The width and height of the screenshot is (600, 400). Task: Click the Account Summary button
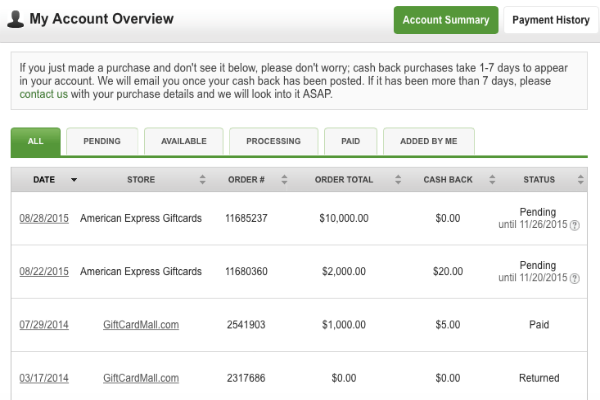click(446, 20)
